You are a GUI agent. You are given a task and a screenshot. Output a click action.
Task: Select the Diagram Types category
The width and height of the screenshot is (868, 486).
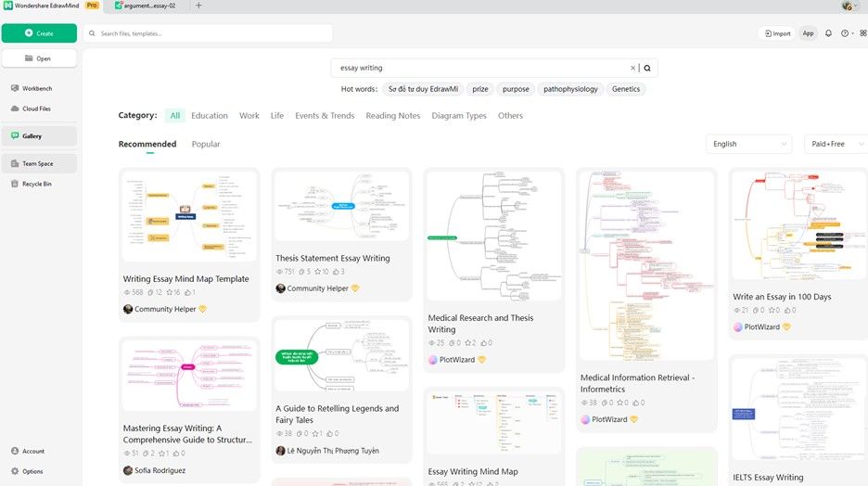click(459, 116)
